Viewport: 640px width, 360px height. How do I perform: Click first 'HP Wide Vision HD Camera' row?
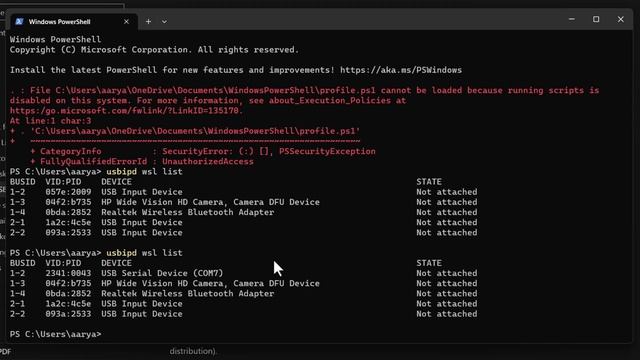pyautogui.click(x=243, y=202)
